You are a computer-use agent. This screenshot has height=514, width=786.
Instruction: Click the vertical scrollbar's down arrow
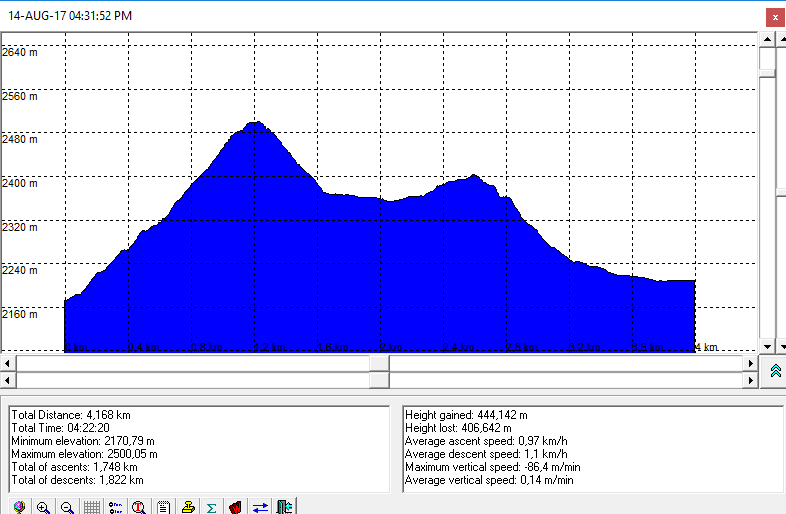click(x=768, y=346)
